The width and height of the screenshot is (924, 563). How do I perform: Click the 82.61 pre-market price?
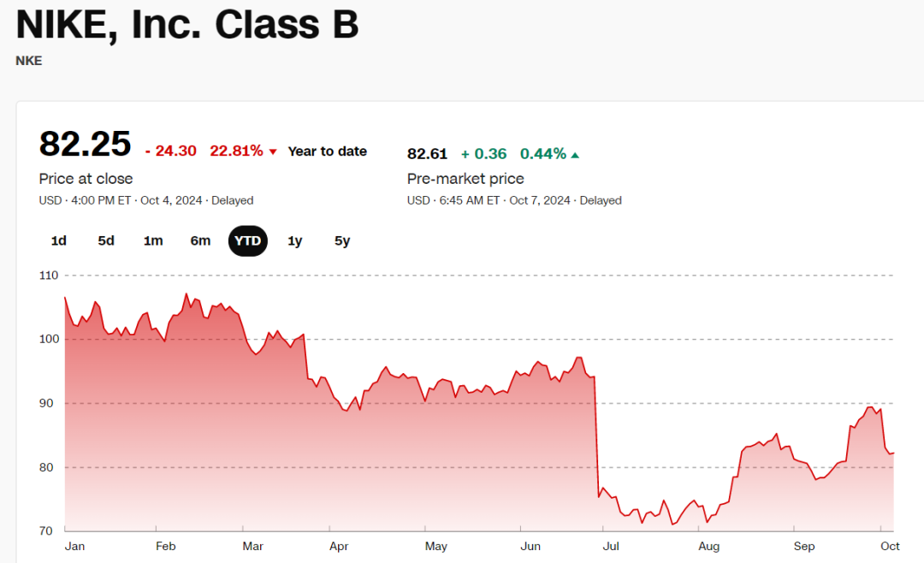click(x=427, y=154)
